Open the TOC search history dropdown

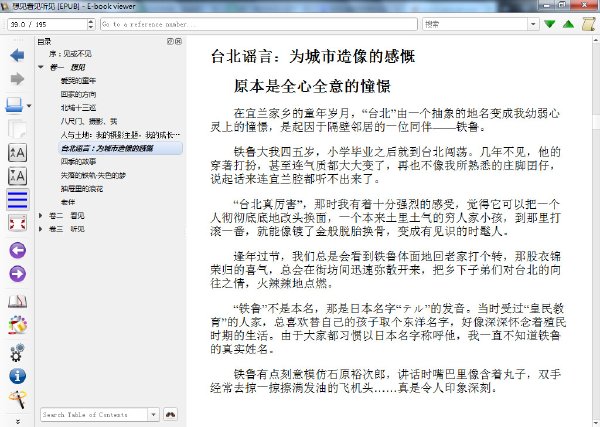pyautogui.click(x=153, y=414)
